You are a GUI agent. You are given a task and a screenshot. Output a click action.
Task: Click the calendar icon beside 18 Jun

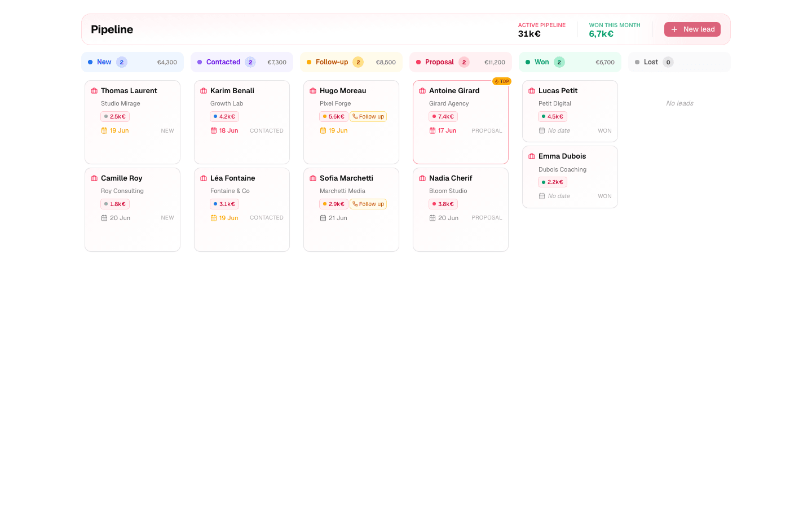tap(214, 130)
